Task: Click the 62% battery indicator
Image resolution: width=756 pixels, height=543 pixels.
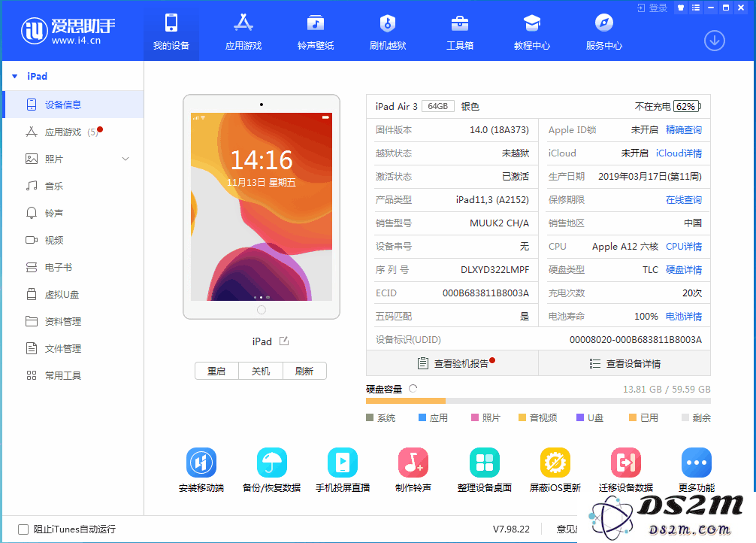Action: tap(687, 106)
